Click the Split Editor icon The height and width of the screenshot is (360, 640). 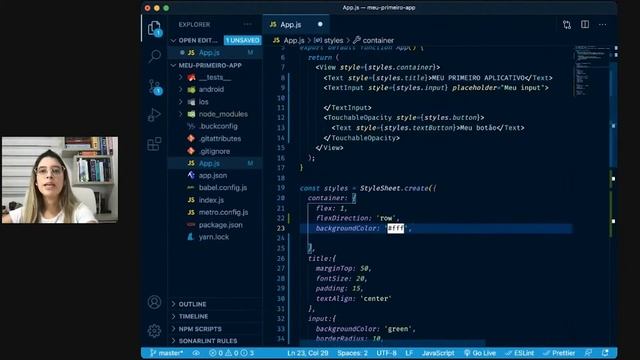pyautogui.click(x=585, y=24)
